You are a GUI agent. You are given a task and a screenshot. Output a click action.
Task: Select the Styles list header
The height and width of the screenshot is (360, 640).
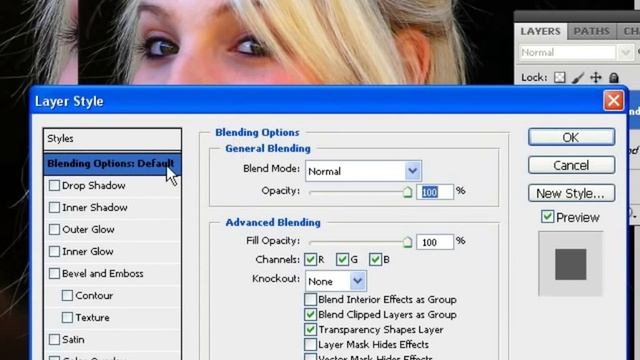[x=112, y=139]
